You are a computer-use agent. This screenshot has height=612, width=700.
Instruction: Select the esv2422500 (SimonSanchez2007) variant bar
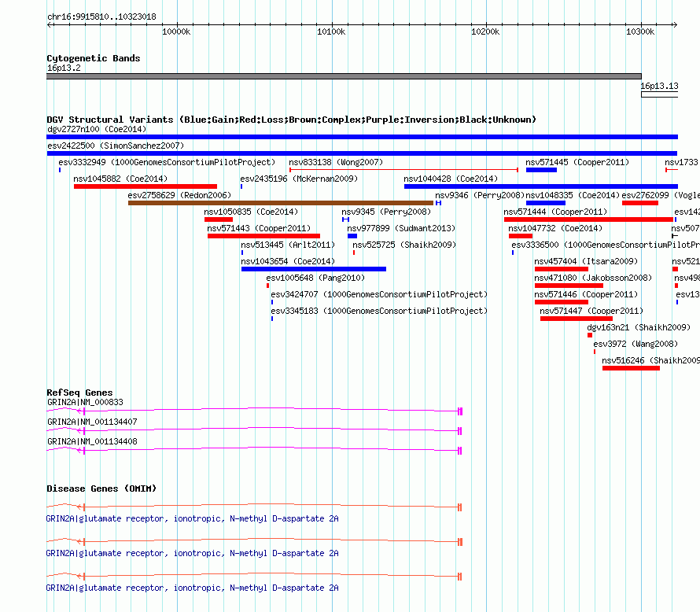(x=362, y=153)
